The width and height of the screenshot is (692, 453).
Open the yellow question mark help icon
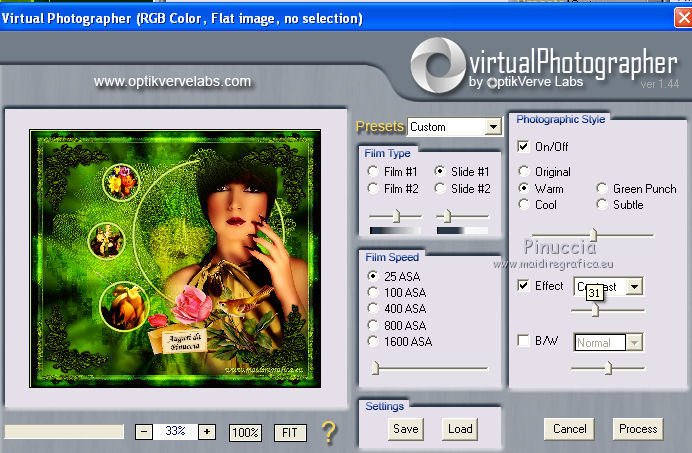(329, 432)
